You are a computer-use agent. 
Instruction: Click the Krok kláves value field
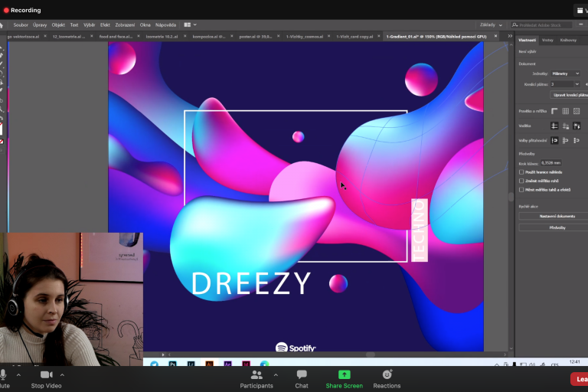(550, 162)
